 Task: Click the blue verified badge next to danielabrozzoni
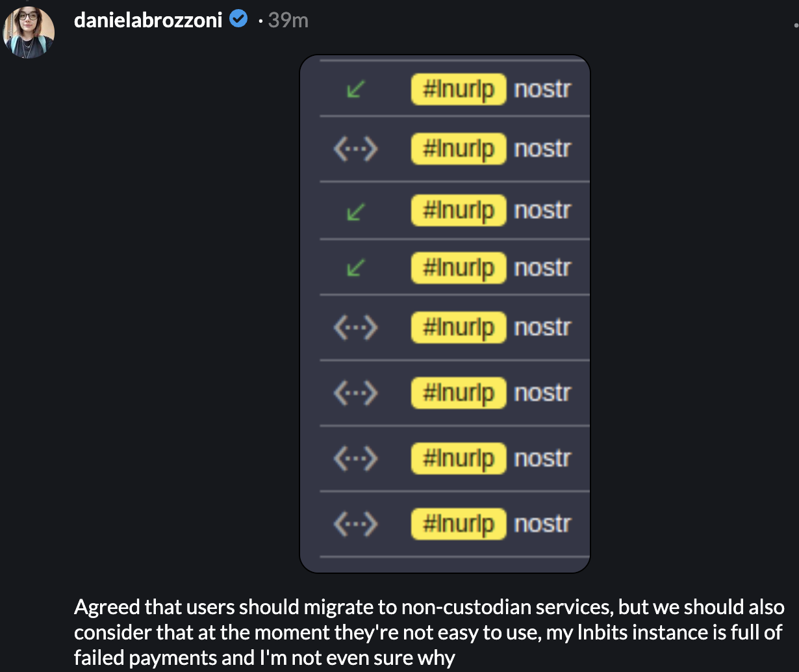(x=238, y=19)
